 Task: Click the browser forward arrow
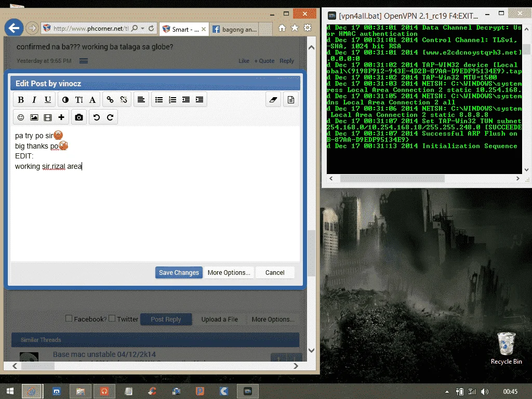coord(32,28)
